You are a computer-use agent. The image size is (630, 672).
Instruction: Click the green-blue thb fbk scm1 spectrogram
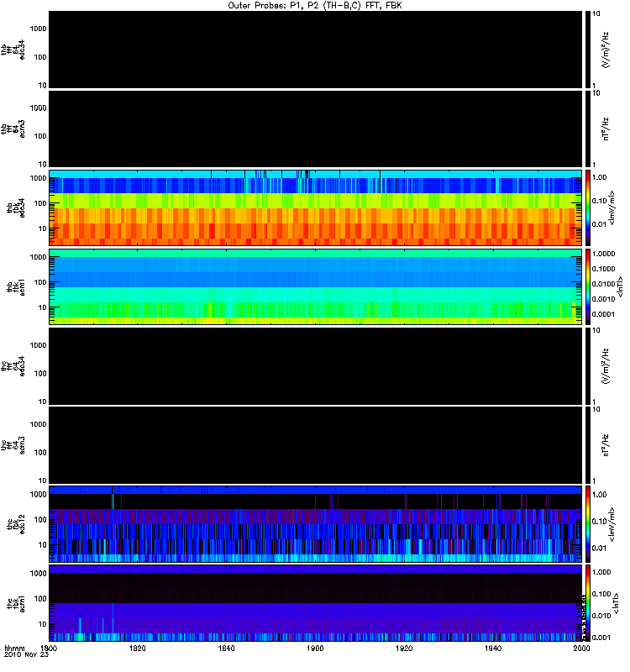[315, 286]
